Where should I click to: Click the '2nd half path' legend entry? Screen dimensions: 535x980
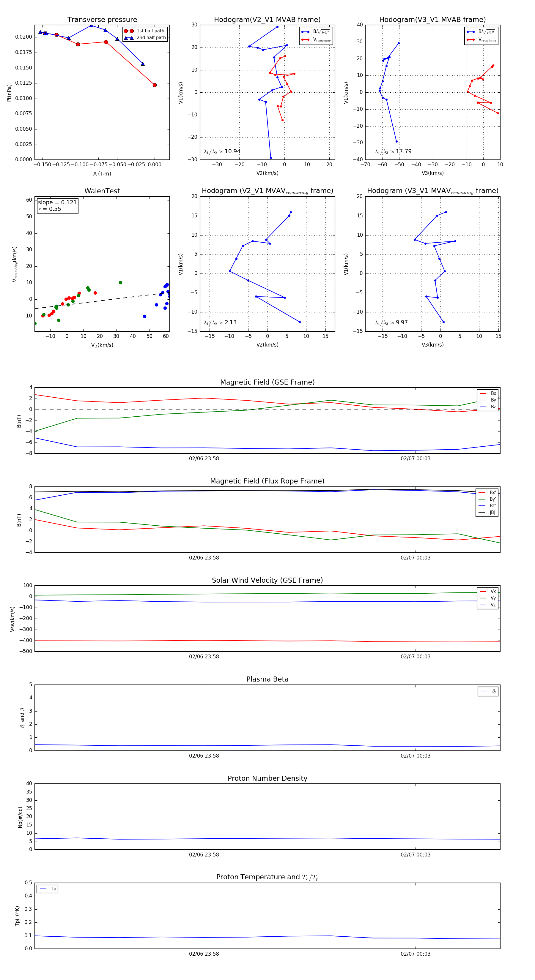[145, 38]
